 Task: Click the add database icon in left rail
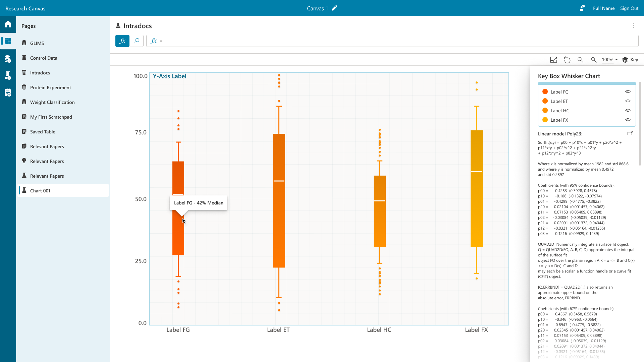point(8,59)
